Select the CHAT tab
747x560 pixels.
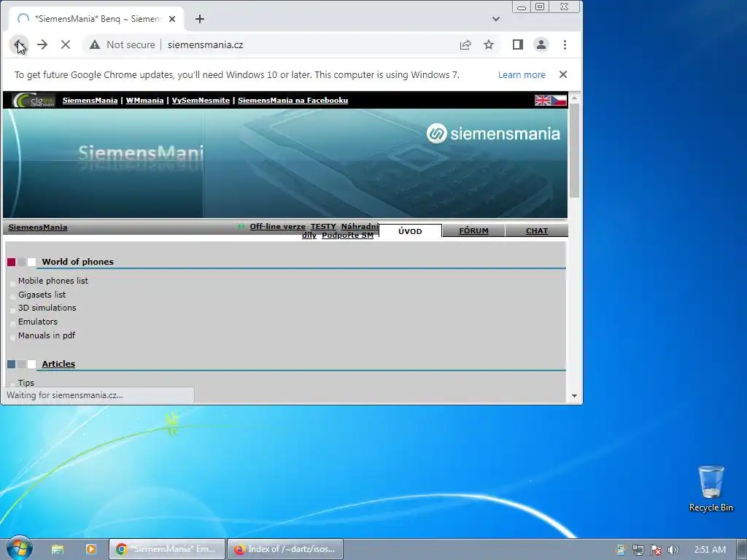pyautogui.click(x=537, y=231)
